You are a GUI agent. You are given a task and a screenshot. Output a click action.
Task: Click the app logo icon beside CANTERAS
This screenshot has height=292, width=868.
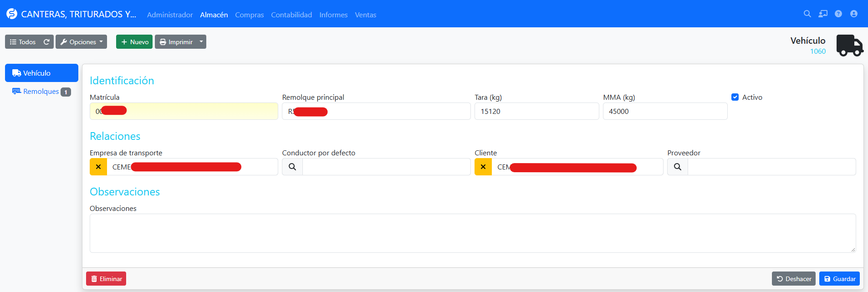tap(12, 14)
